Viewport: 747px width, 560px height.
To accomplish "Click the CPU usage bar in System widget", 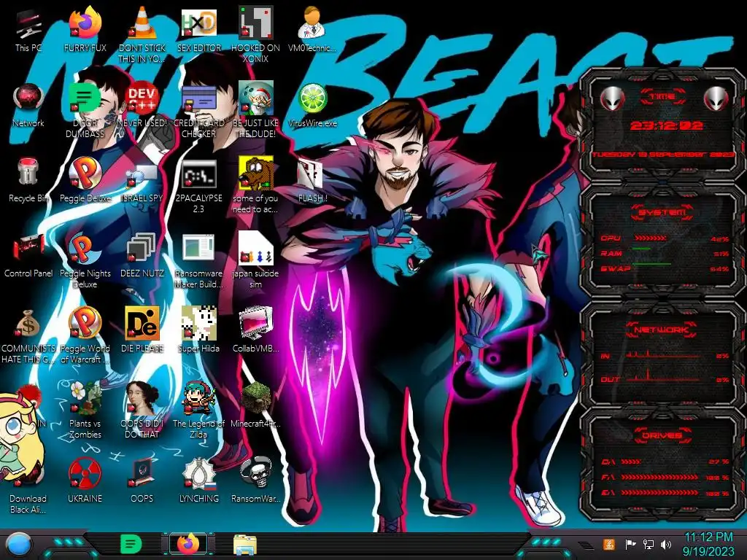I will (x=651, y=238).
